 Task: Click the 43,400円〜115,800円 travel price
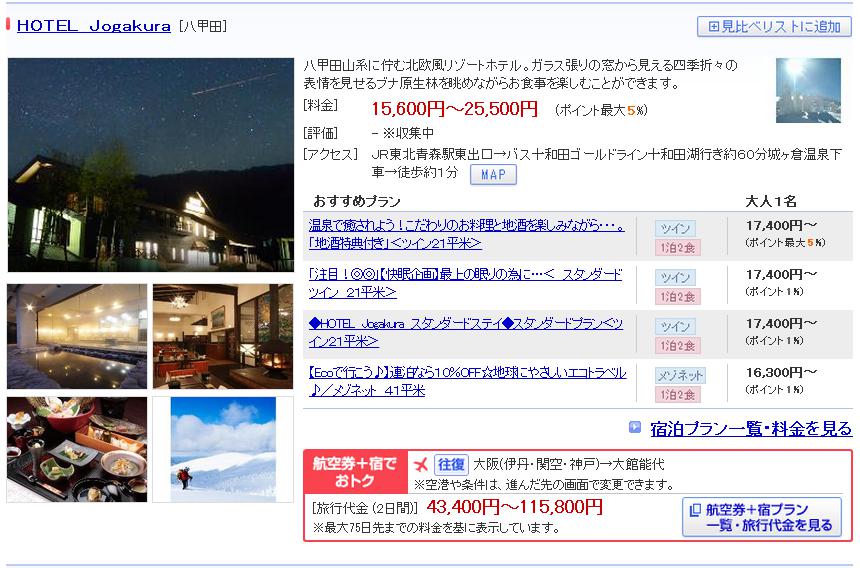tap(514, 507)
